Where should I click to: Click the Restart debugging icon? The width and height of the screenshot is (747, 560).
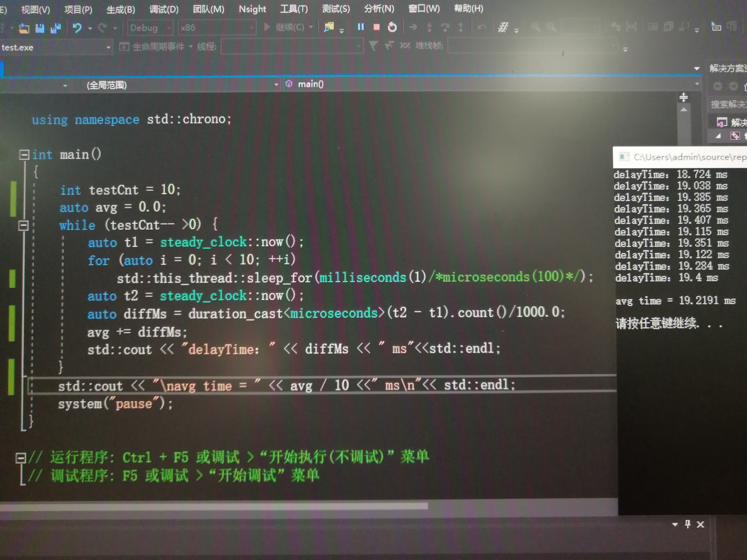[x=392, y=27]
